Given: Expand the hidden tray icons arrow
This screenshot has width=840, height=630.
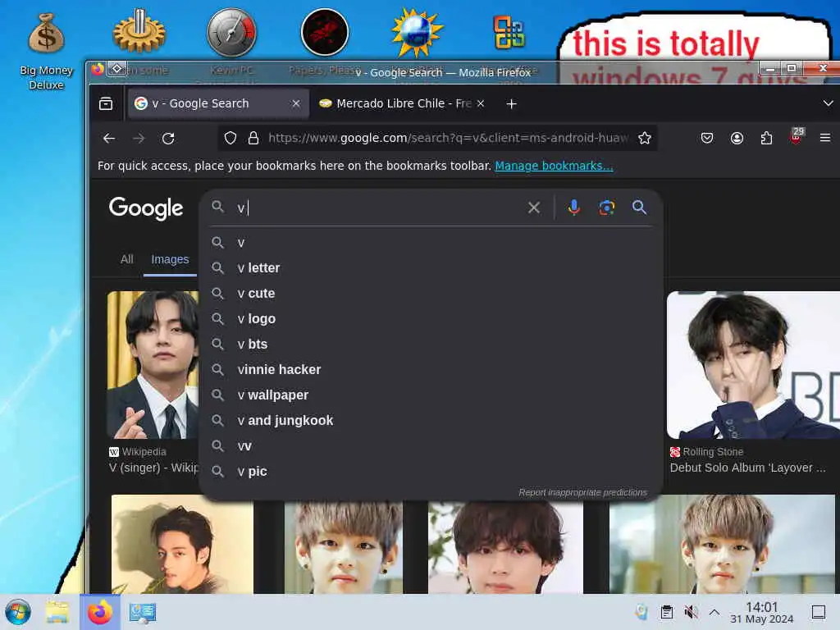Looking at the screenshot, I should (714, 612).
